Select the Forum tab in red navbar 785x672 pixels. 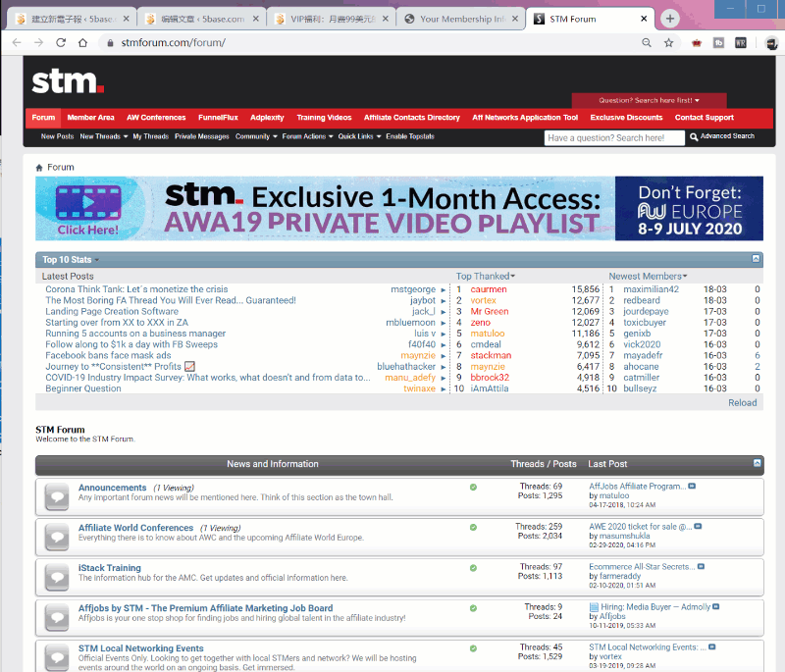point(43,118)
